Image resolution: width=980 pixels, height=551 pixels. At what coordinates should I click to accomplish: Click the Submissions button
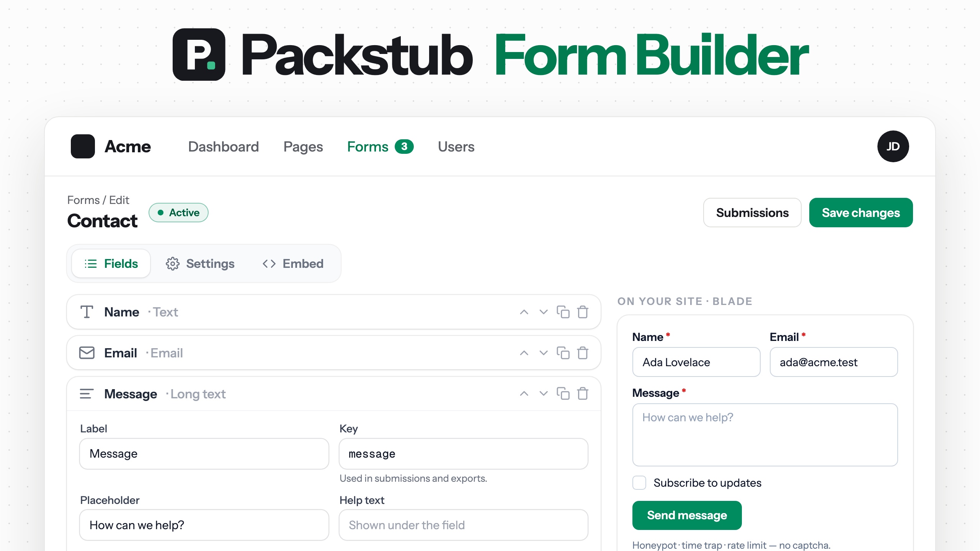pyautogui.click(x=752, y=213)
